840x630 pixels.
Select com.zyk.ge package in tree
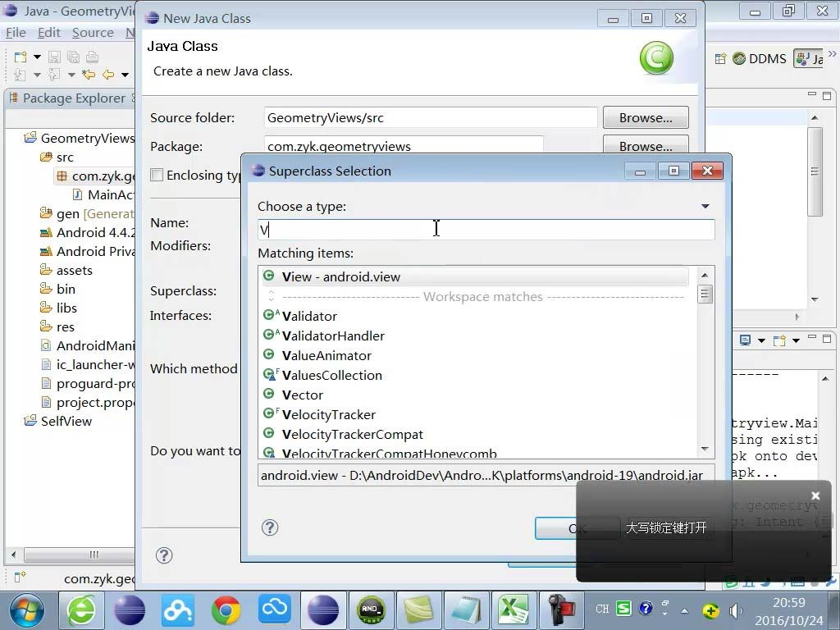point(97,176)
